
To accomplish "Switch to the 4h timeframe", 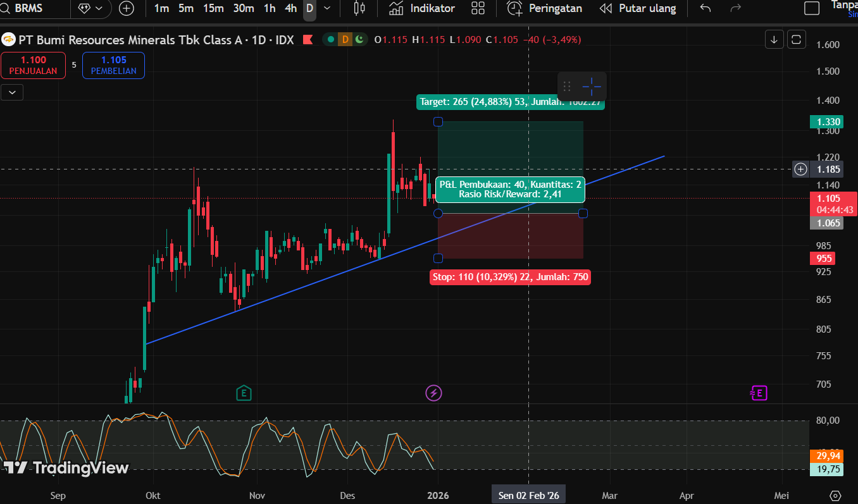I will (x=290, y=8).
